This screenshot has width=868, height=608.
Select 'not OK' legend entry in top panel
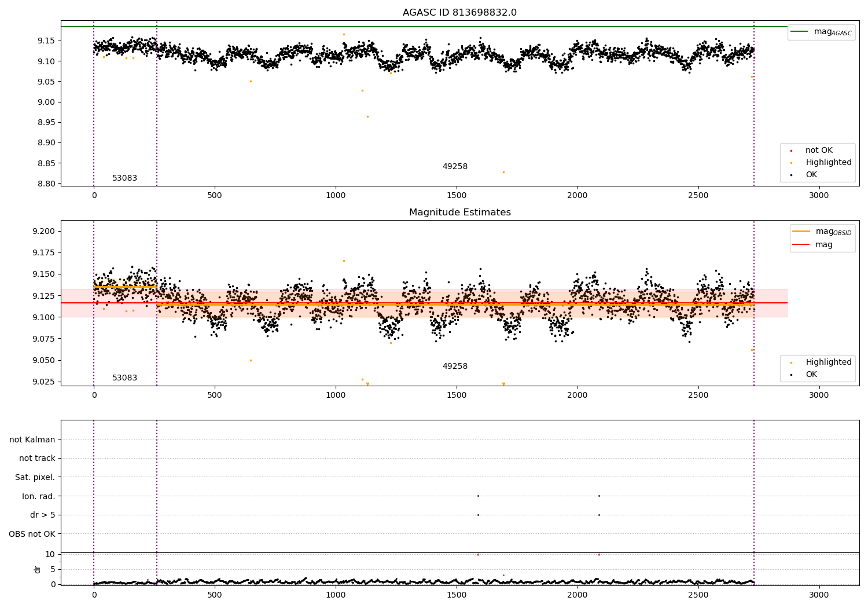tap(818, 151)
